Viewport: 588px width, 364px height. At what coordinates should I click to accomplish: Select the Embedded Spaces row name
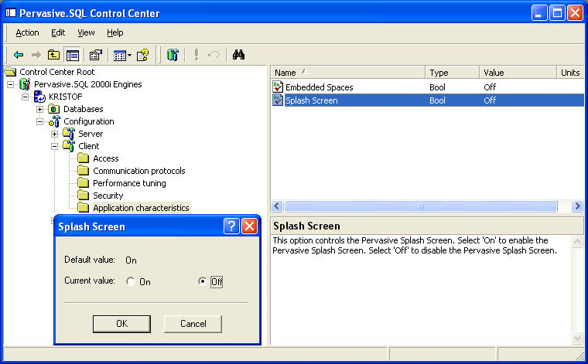pos(319,87)
